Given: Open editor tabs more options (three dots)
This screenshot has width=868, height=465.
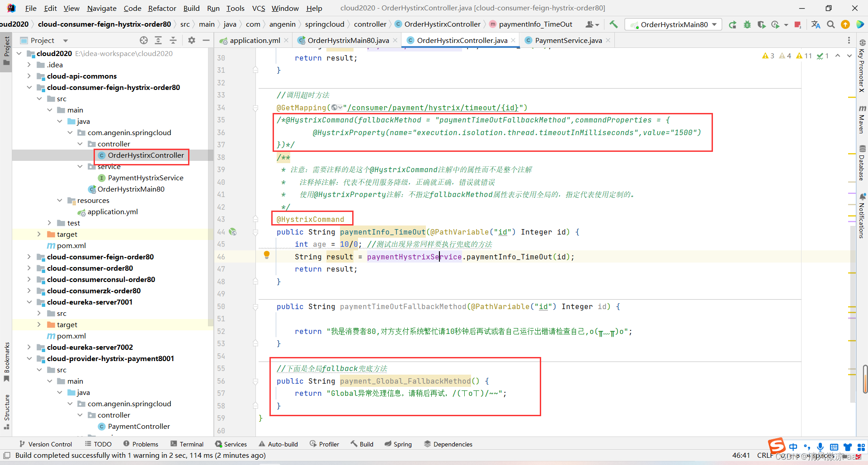Looking at the screenshot, I should pos(849,40).
